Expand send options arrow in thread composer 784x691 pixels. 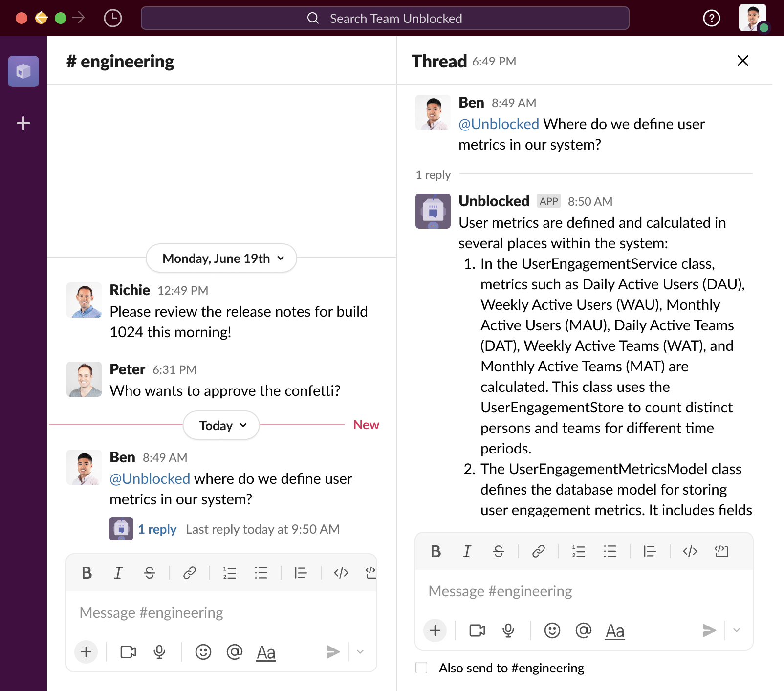(x=737, y=630)
